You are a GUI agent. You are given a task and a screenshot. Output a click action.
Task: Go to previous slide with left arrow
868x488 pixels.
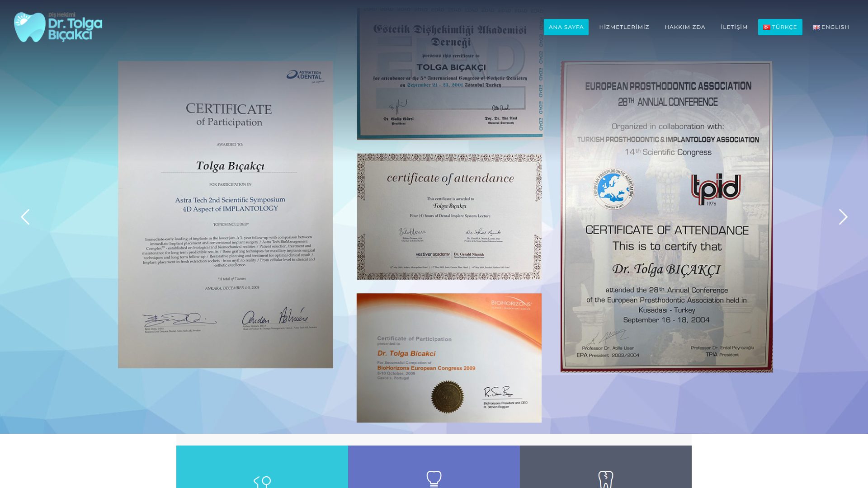coord(25,217)
